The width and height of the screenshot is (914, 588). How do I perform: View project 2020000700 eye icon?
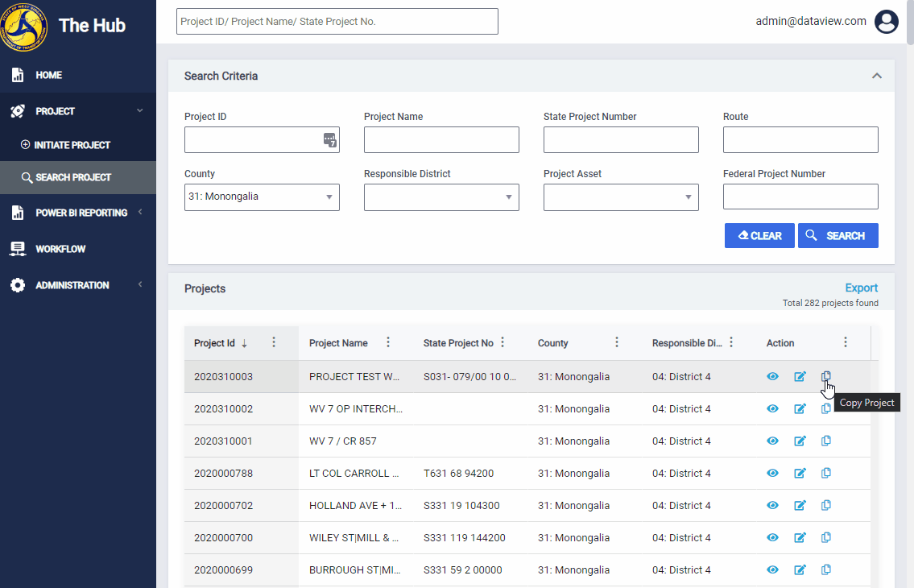(x=772, y=537)
